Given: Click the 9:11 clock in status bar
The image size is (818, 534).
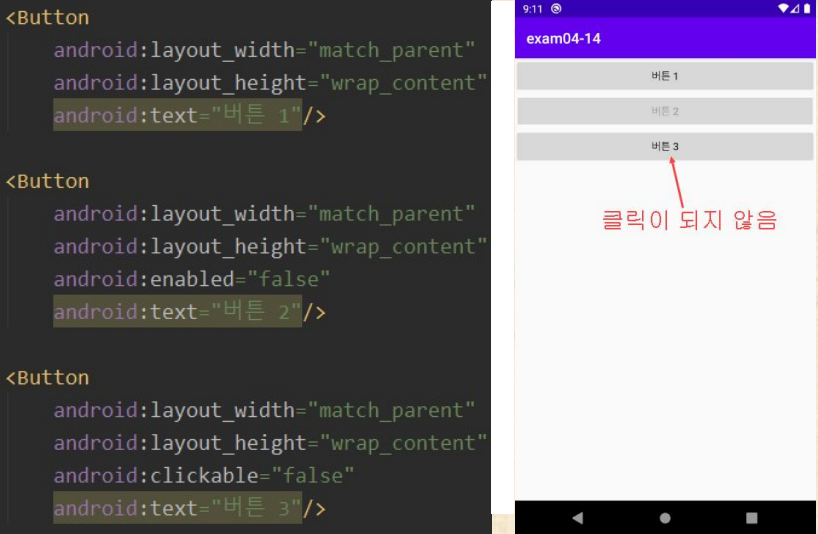Looking at the screenshot, I should pos(533,9).
